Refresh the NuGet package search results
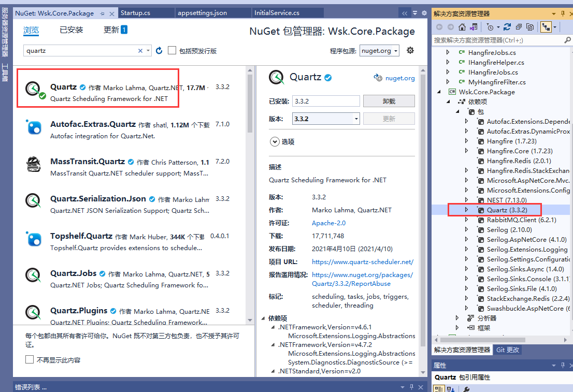The width and height of the screenshot is (573, 392). pos(159,52)
